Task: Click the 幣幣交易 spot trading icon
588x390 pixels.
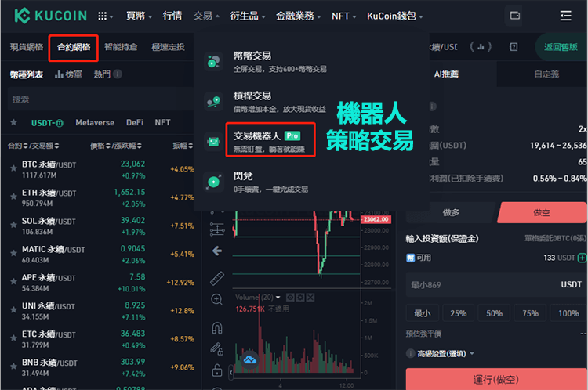Action: [x=214, y=61]
